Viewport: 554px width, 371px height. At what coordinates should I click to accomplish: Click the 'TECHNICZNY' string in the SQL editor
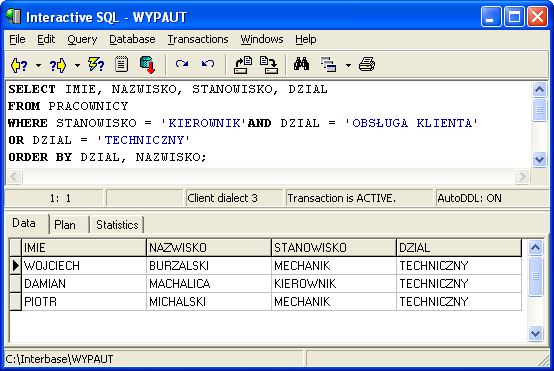click(x=143, y=140)
